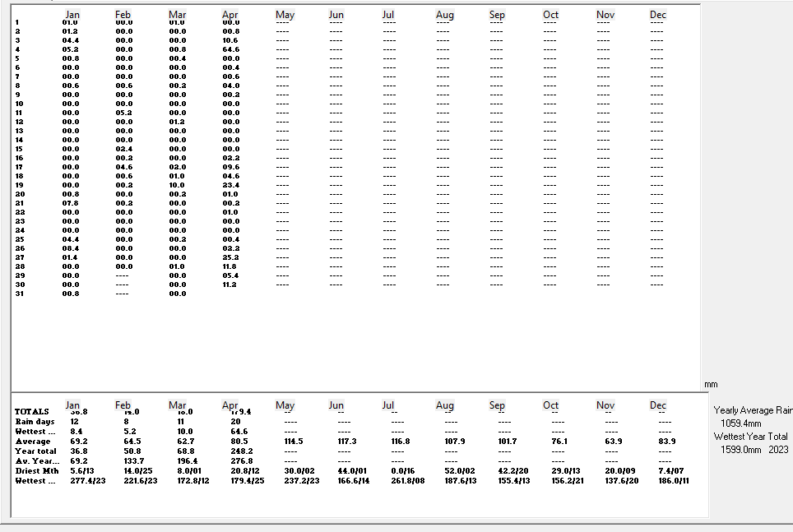This screenshot has width=793, height=532.
Task: Select March Av. Year value 196.4
Action: tap(188, 461)
